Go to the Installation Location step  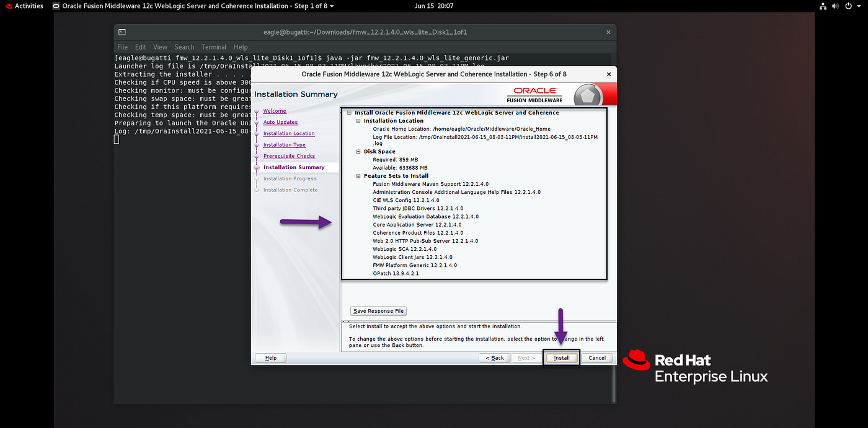coord(289,133)
